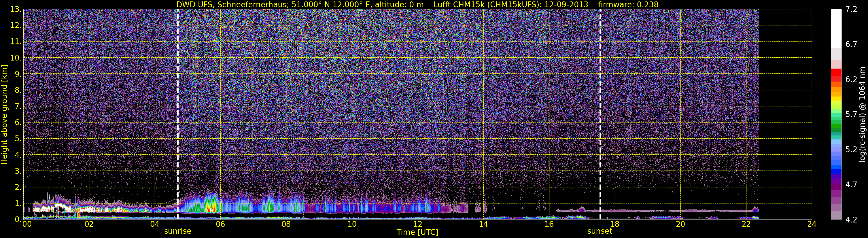Click the red-yellow strong backscatter cell near 06 UTC
Screen dimensions: 868x238
(x=211, y=206)
